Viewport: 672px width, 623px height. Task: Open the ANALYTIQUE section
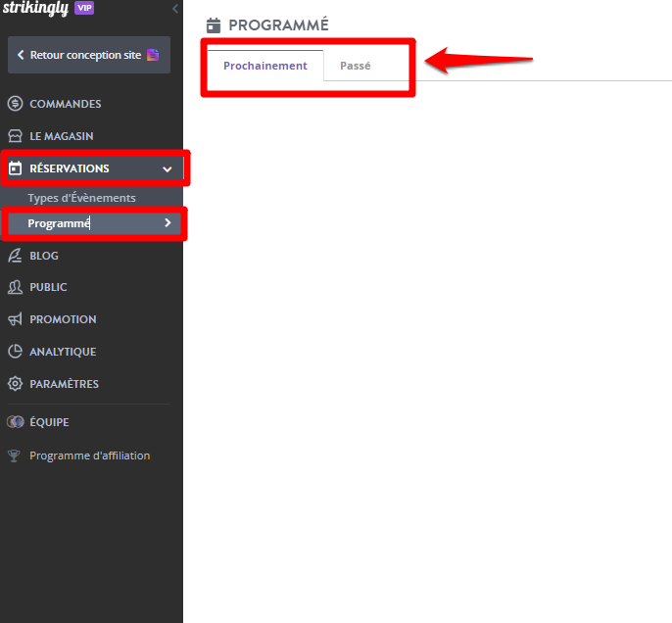tap(63, 352)
